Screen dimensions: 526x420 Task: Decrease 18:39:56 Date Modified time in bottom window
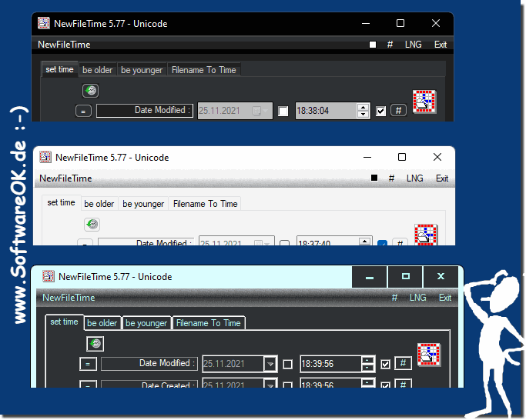(367, 368)
